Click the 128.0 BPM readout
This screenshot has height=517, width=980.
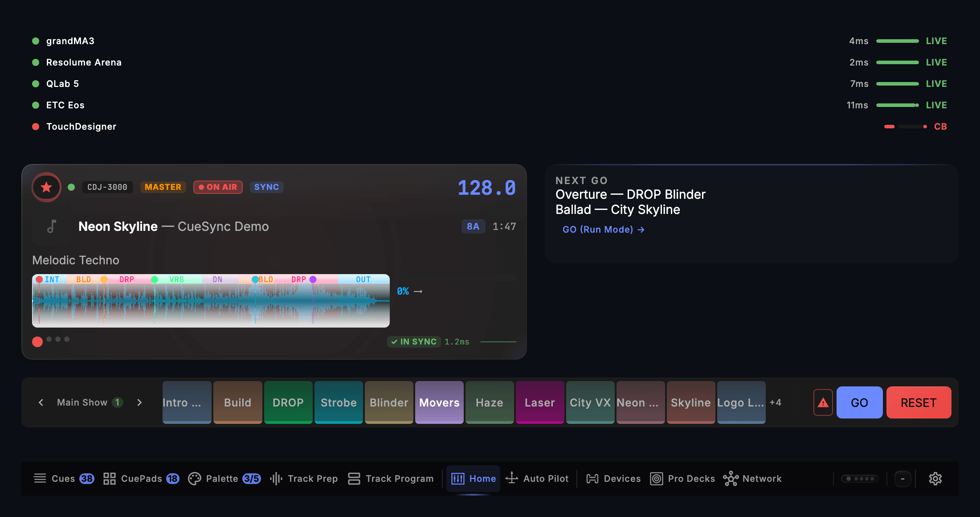coord(487,188)
